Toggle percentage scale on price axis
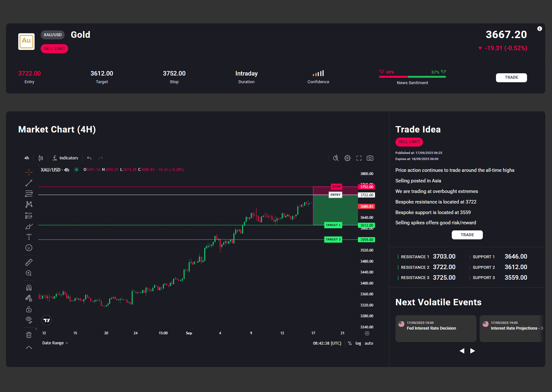 [x=350, y=343]
